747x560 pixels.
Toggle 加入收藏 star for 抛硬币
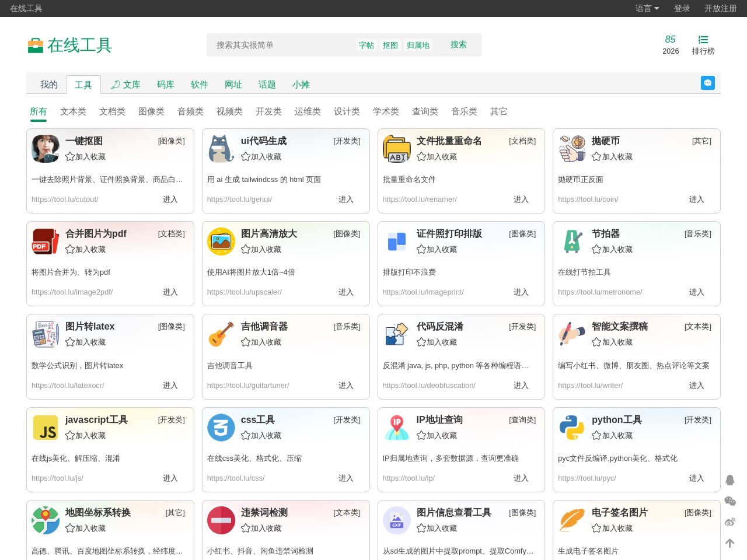(596, 157)
